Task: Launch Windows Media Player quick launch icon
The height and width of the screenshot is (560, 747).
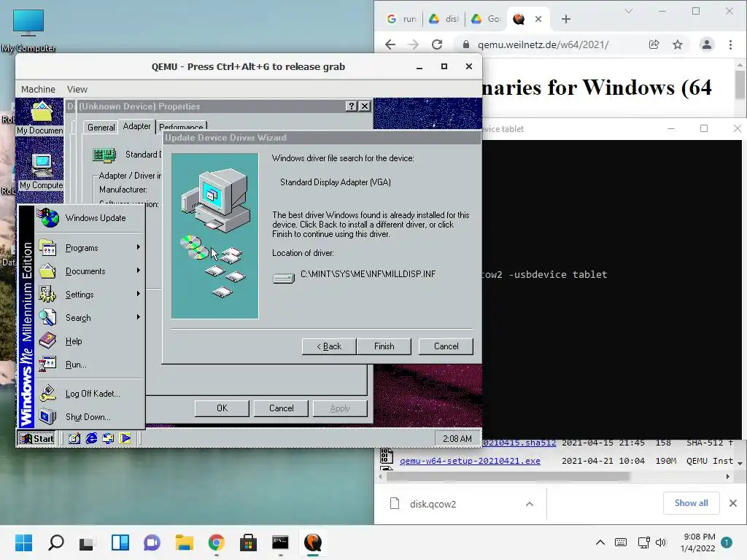Action: (x=125, y=438)
